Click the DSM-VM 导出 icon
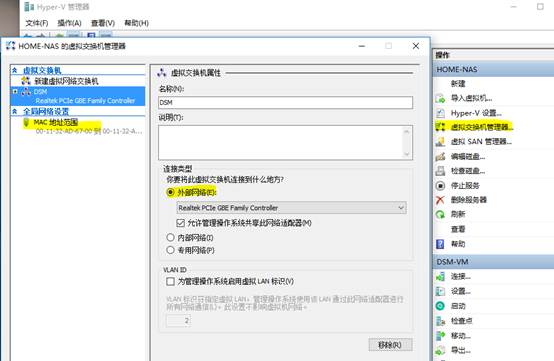 point(440,350)
